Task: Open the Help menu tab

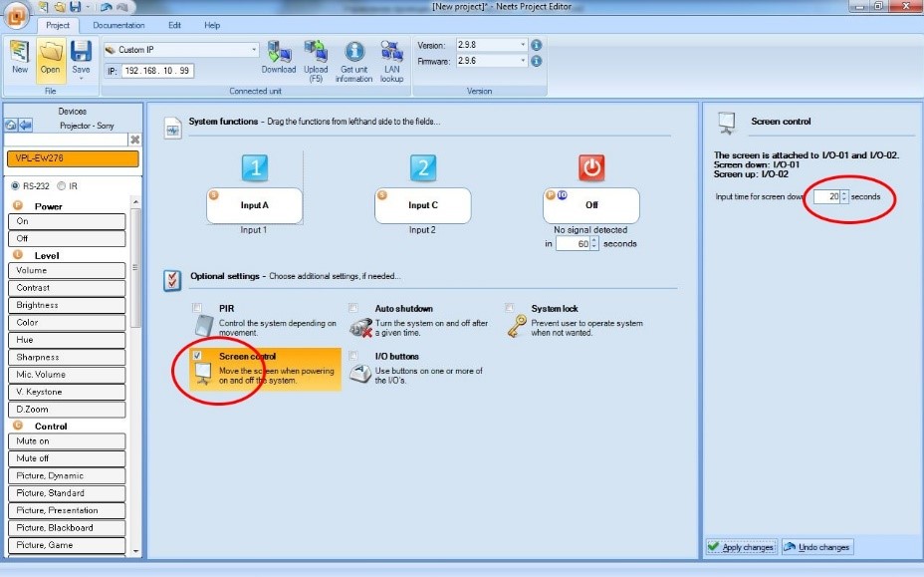Action: [212, 25]
